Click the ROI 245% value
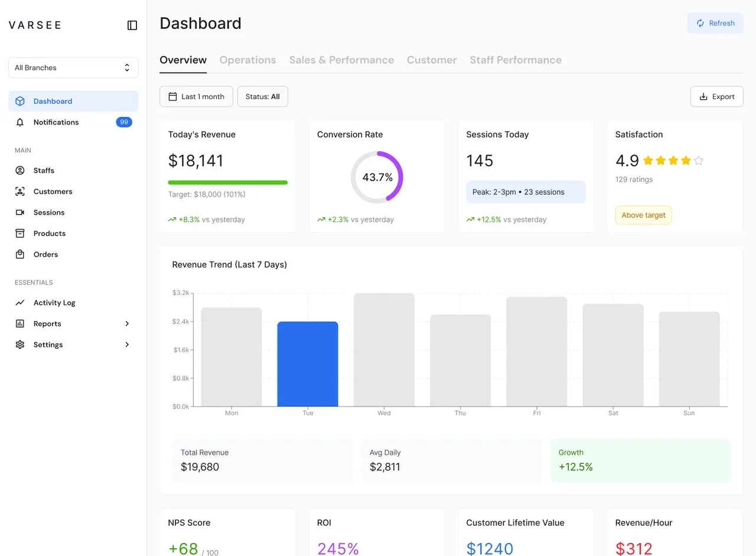Viewport: 756px width, 556px height. [x=338, y=548]
